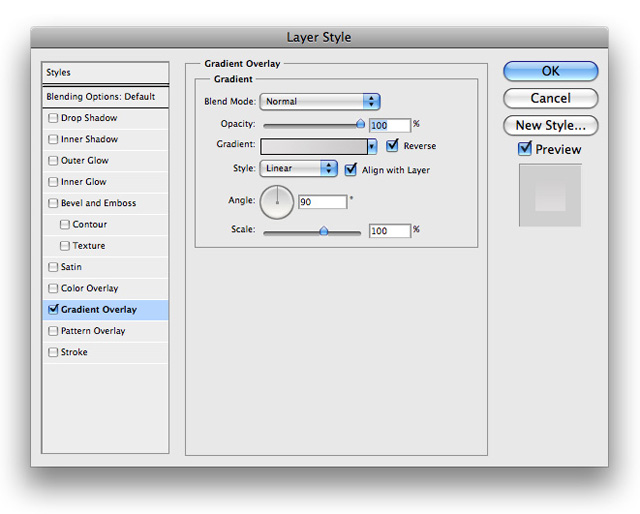Open the gradient Style Linear dropdown
640x514 pixels.
click(x=298, y=168)
